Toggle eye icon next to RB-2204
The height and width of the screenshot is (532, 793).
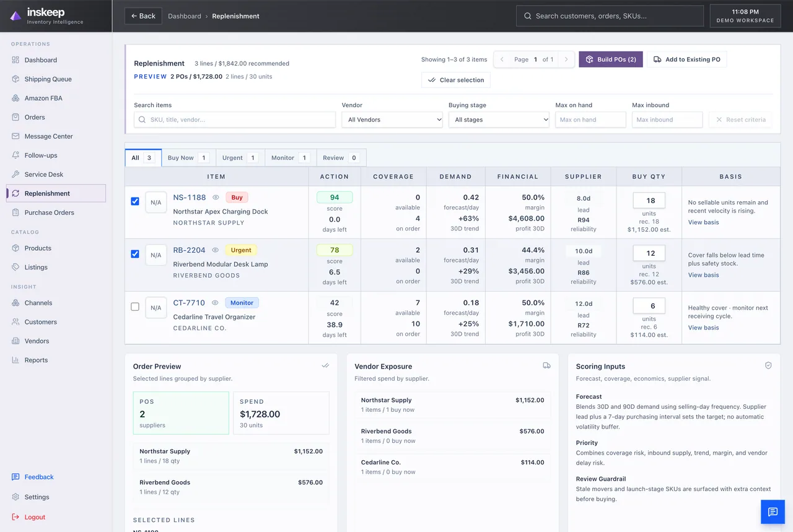click(x=216, y=250)
